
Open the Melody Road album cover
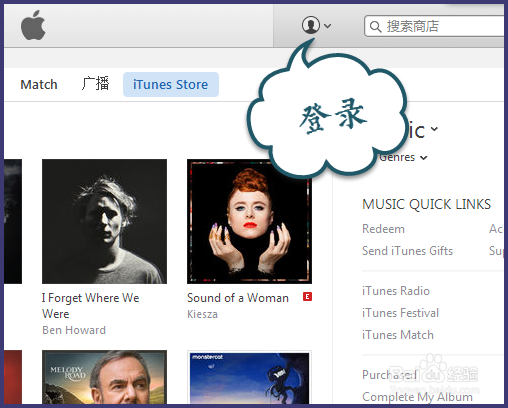tap(104, 377)
